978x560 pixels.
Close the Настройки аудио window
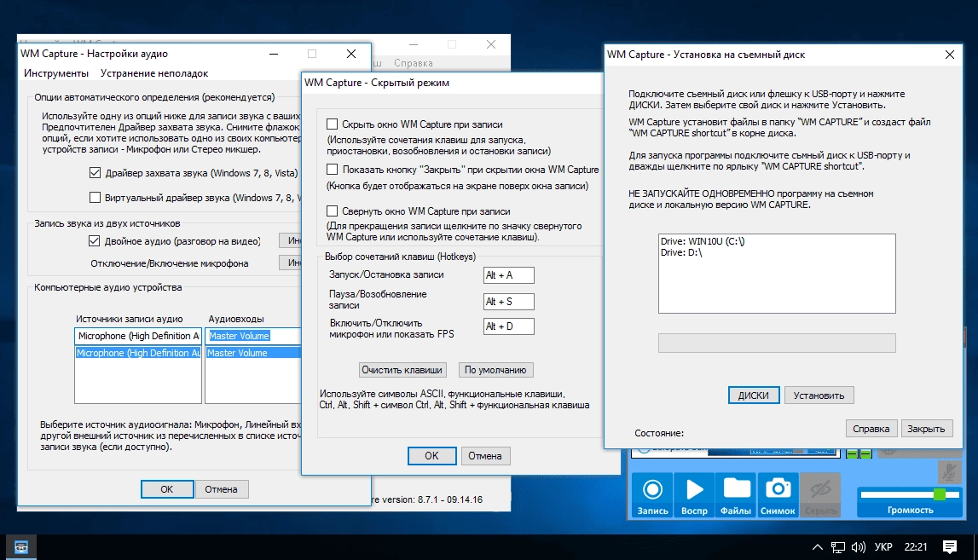point(351,54)
